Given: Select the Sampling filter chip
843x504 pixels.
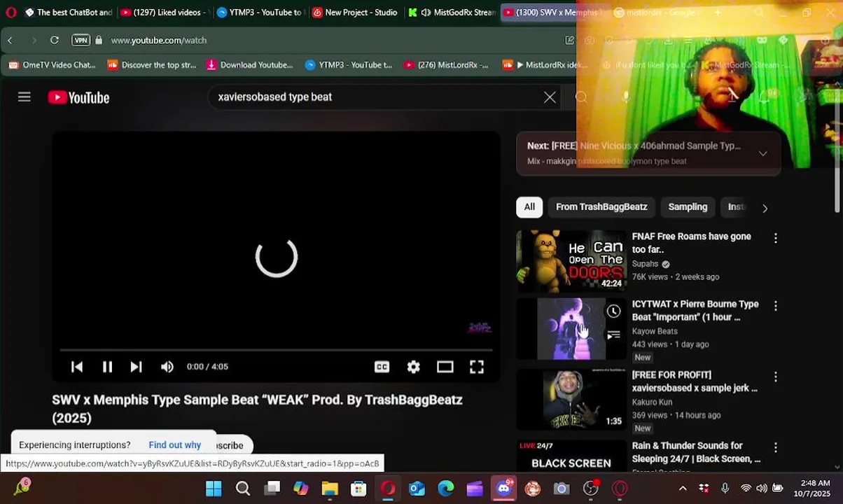Looking at the screenshot, I should point(688,207).
